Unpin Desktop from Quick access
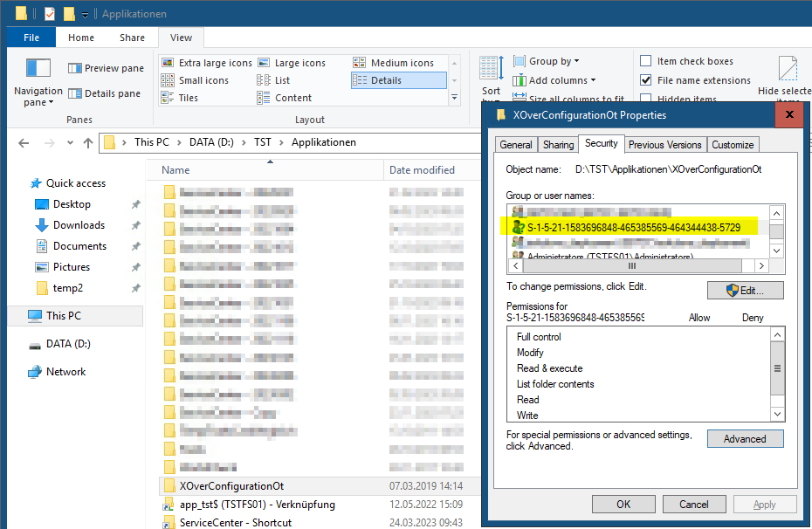 click(x=135, y=204)
